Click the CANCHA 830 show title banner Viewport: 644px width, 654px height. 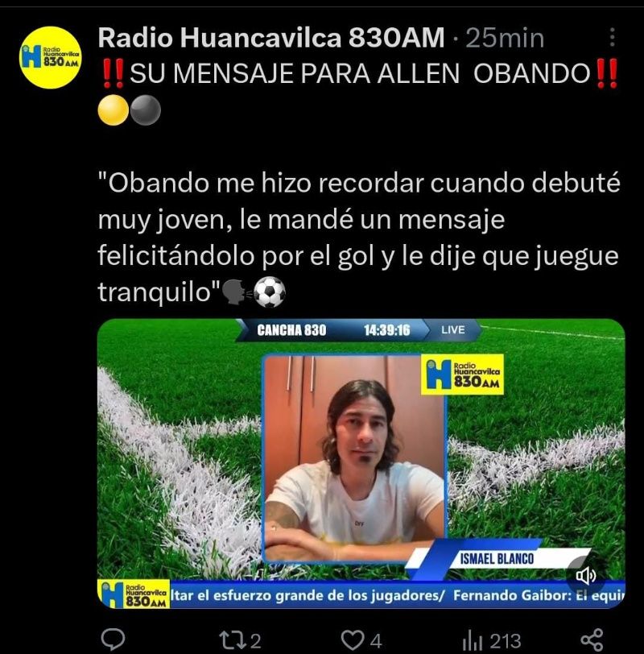[x=291, y=330]
